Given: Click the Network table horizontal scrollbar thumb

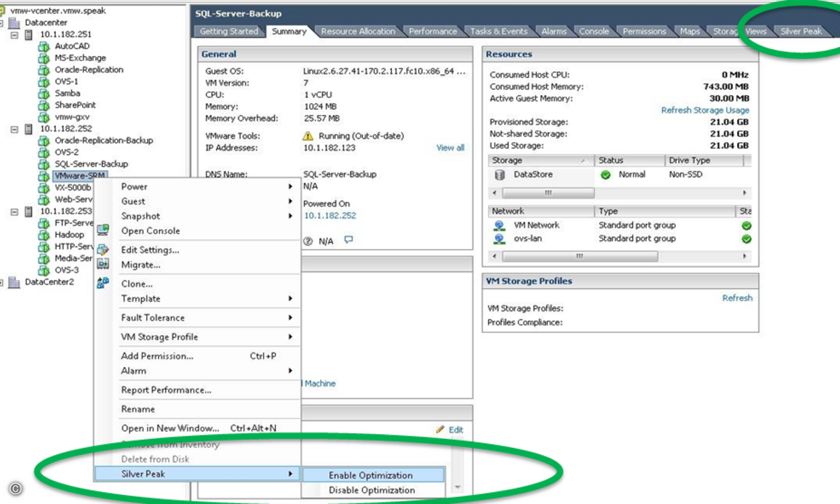Looking at the screenshot, I should point(580,257).
